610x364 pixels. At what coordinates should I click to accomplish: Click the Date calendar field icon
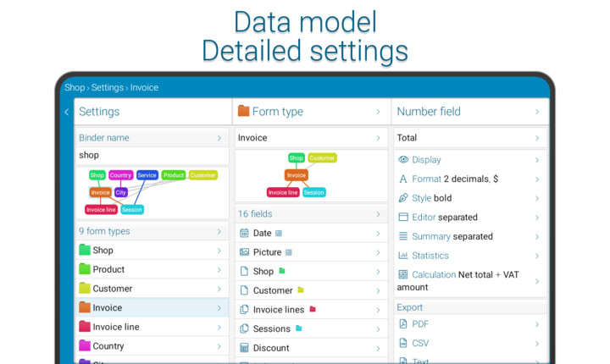click(244, 233)
